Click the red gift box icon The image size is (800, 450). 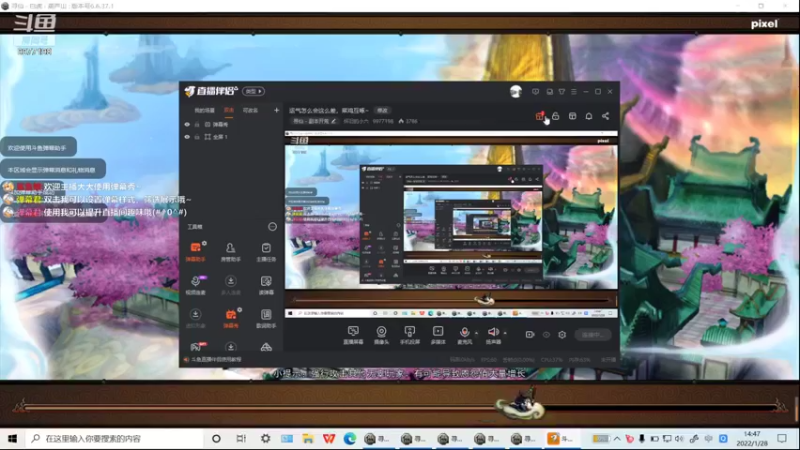tap(540, 116)
